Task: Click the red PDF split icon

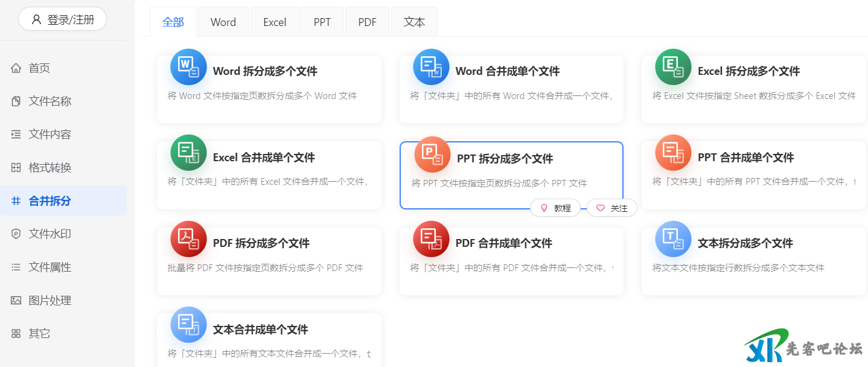Action: [188, 239]
